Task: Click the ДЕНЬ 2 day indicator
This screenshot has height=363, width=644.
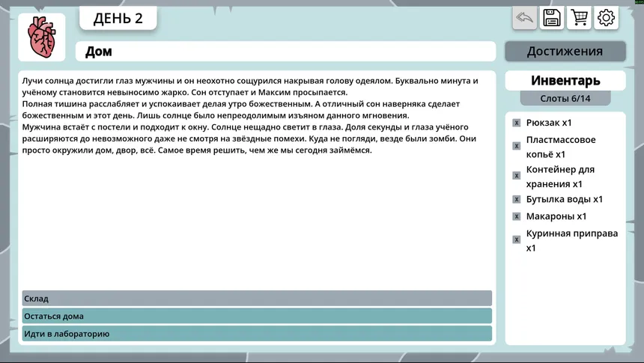Action: click(118, 19)
